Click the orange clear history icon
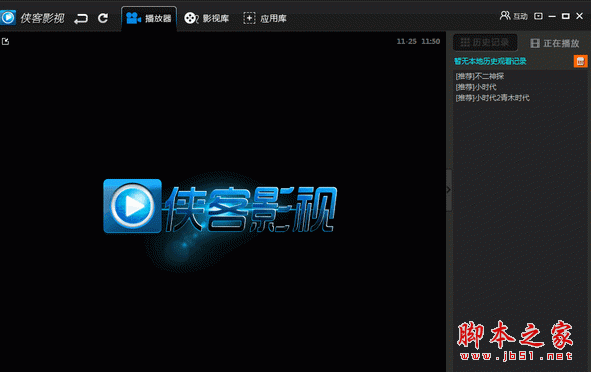This screenshot has height=372, width=591. 580,61
